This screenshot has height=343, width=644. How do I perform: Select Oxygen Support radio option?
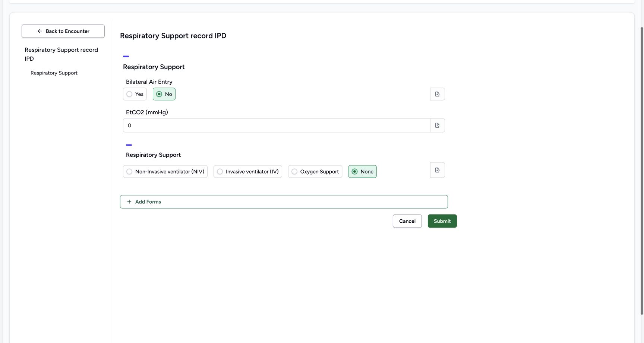coord(315,172)
